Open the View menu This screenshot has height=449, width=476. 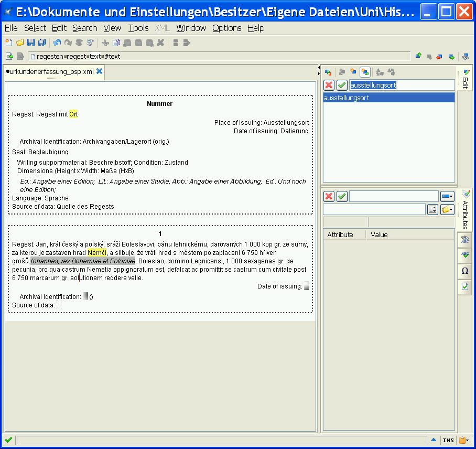[112, 28]
